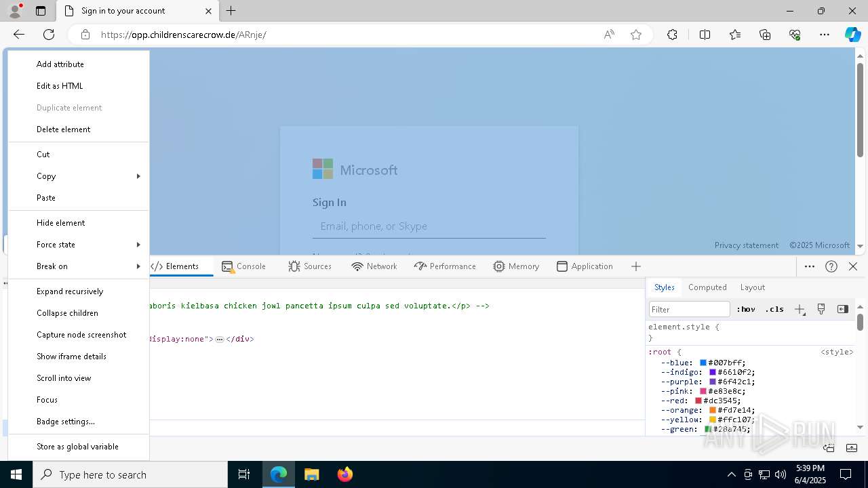
Task: Choose Paste in context menu
Action: [x=79, y=198]
